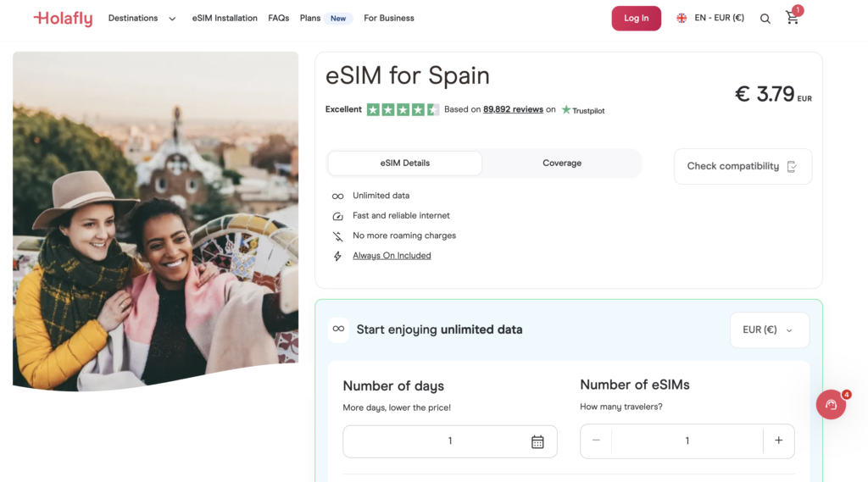Open the search magnifier icon

765,19
